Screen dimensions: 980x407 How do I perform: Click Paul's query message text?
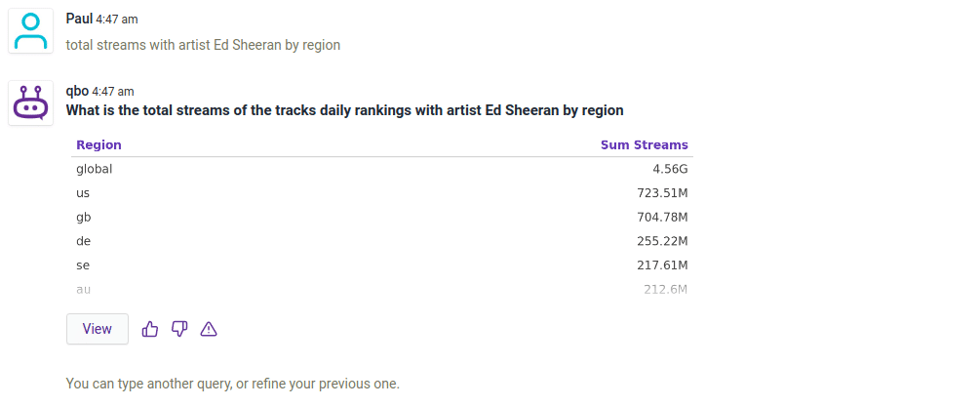click(203, 45)
